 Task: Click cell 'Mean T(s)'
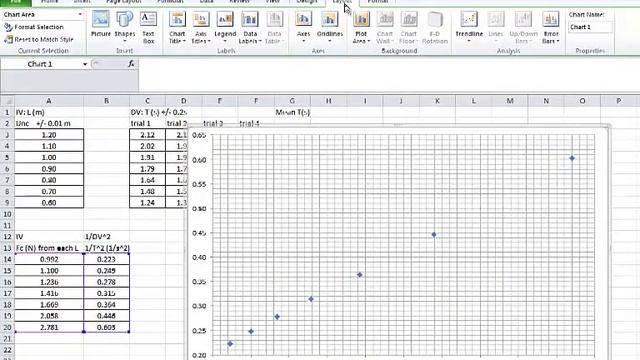(293, 112)
